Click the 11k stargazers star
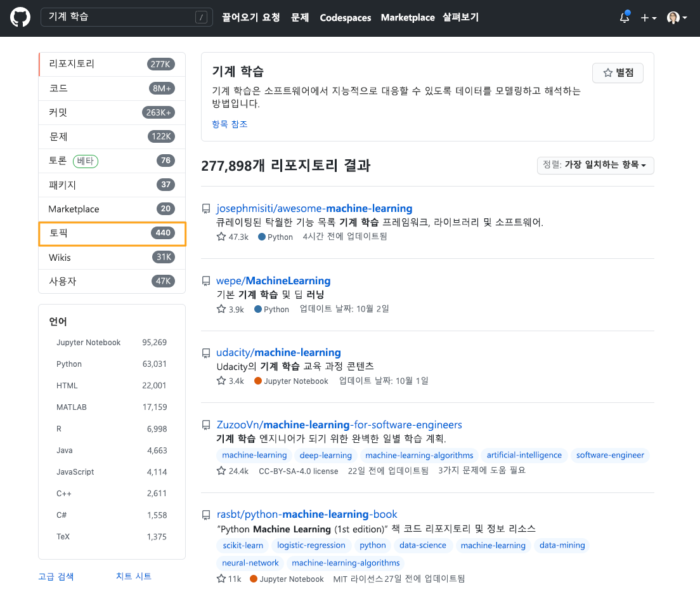The height and width of the screenshot is (599, 700). (221, 579)
